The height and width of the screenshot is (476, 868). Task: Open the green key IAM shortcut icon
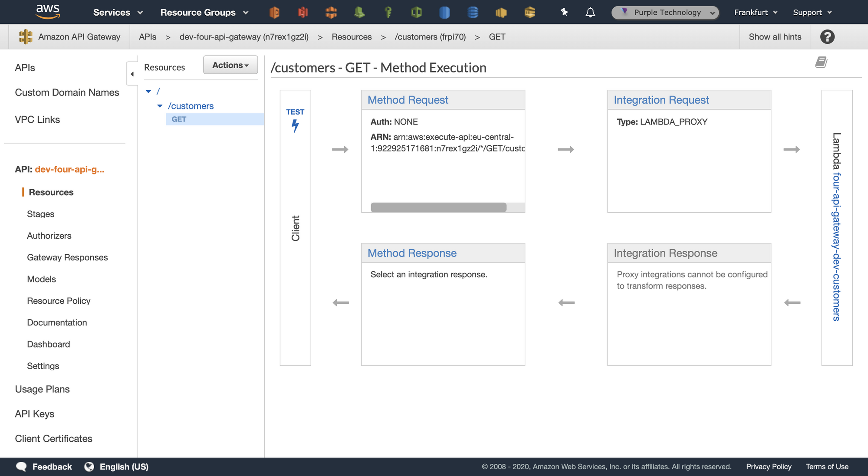point(388,12)
